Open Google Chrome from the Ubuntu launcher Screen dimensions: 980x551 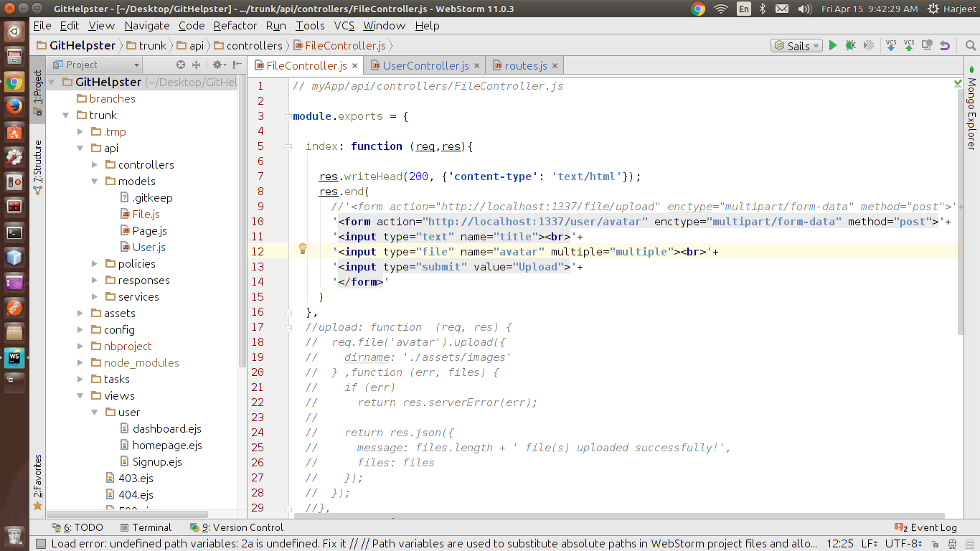click(14, 83)
